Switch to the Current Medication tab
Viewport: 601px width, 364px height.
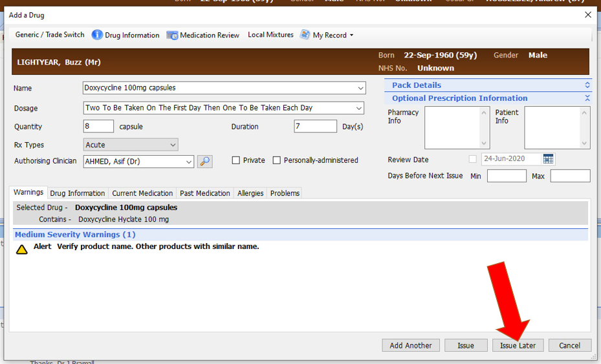coord(142,193)
